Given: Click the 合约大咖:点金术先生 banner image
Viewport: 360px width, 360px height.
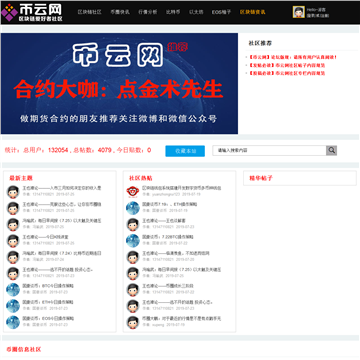Looking at the screenshot, I should point(119,83).
